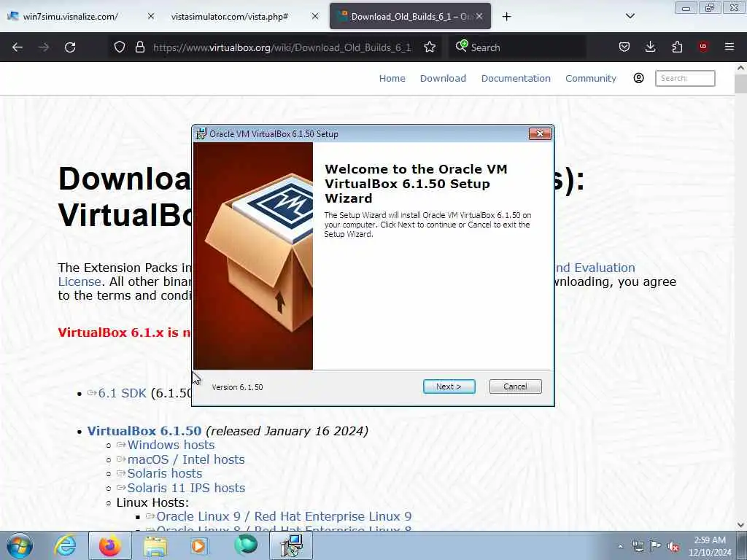Image resolution: width=747 pixels, height=560 pixels.
Task: Click the network tray icon
Action: coord(638,546)
